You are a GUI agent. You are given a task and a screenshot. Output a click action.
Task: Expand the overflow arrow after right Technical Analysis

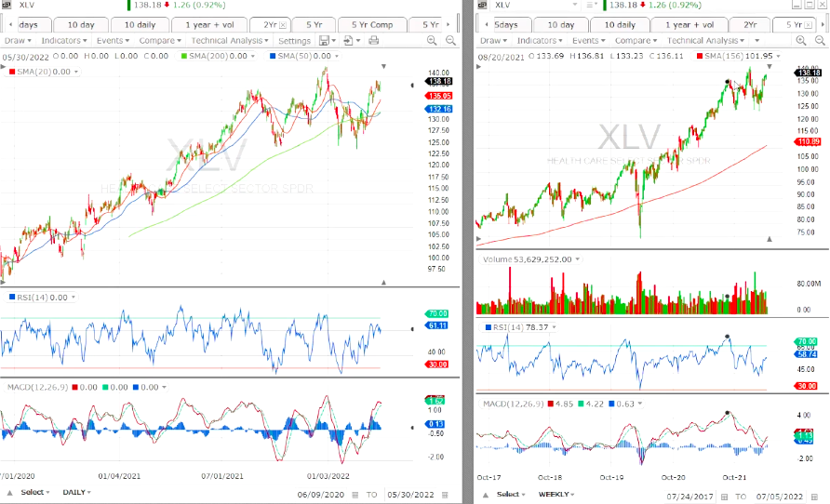[x=756, y=40]
